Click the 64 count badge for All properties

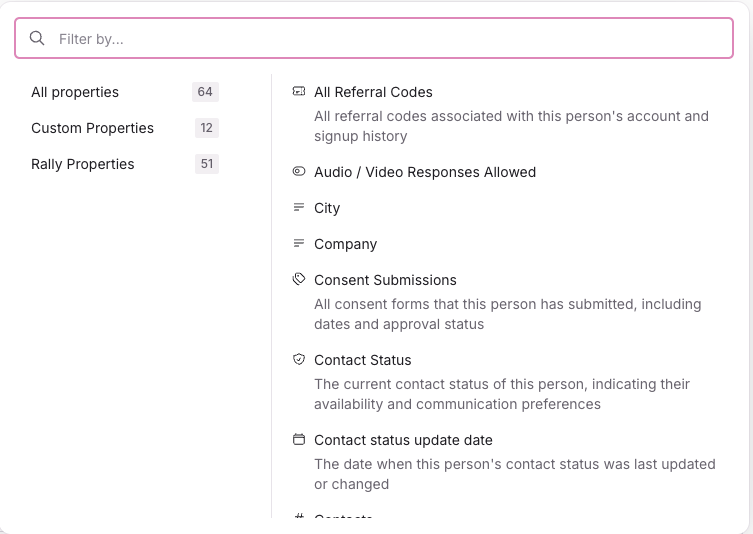[205, 92]
